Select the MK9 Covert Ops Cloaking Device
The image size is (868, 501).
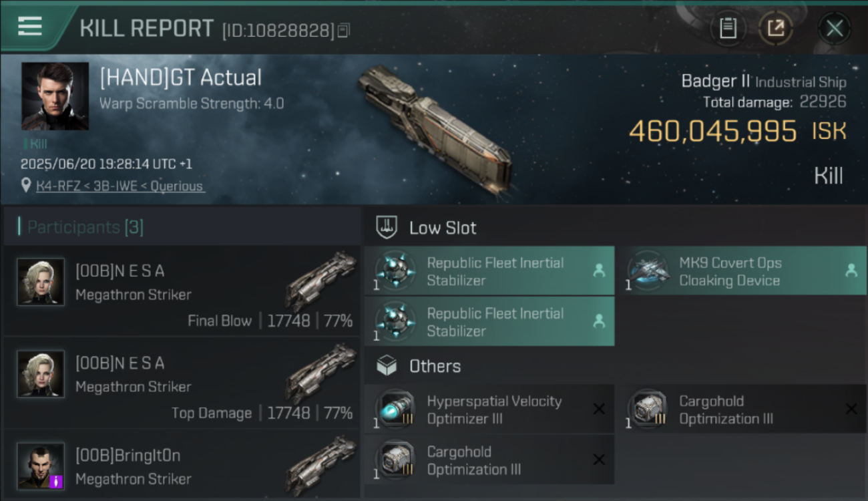[x=745, y=271]
